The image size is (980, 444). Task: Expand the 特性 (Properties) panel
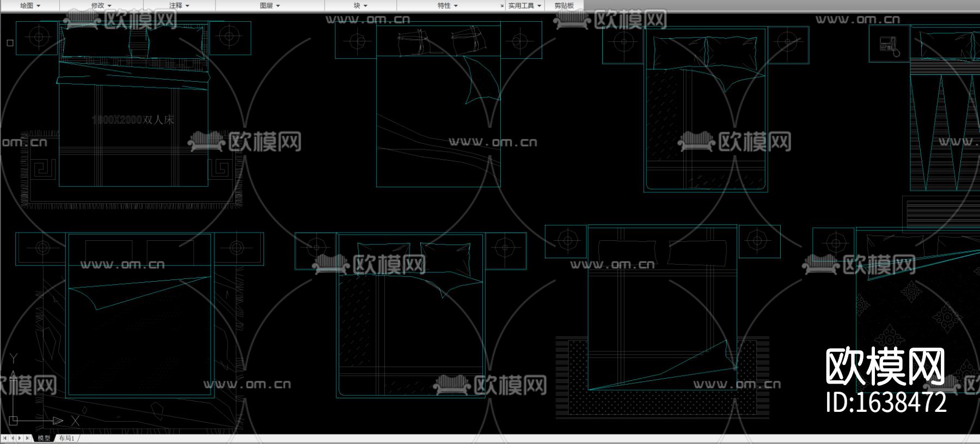click(448, 5)
